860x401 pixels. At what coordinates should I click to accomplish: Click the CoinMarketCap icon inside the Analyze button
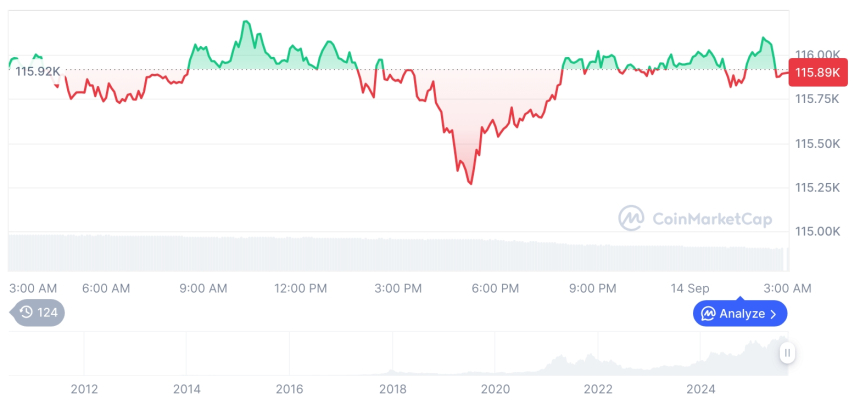(x=708, y=314)
